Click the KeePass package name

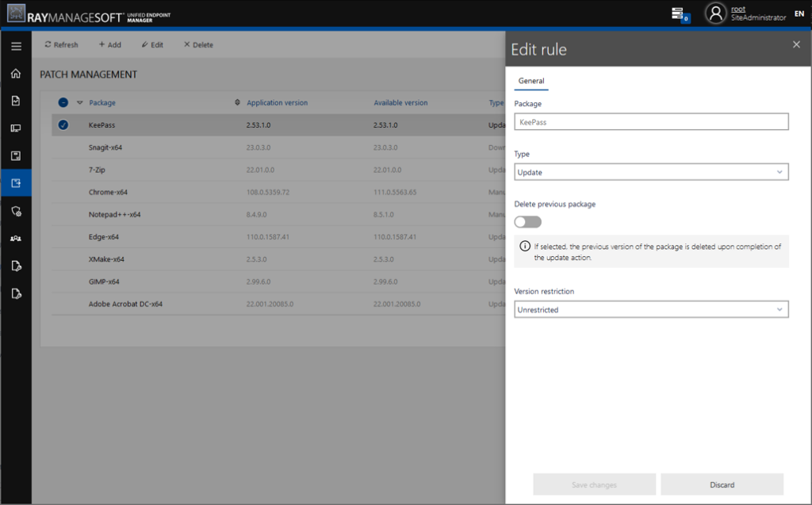[x=101, y=124]
